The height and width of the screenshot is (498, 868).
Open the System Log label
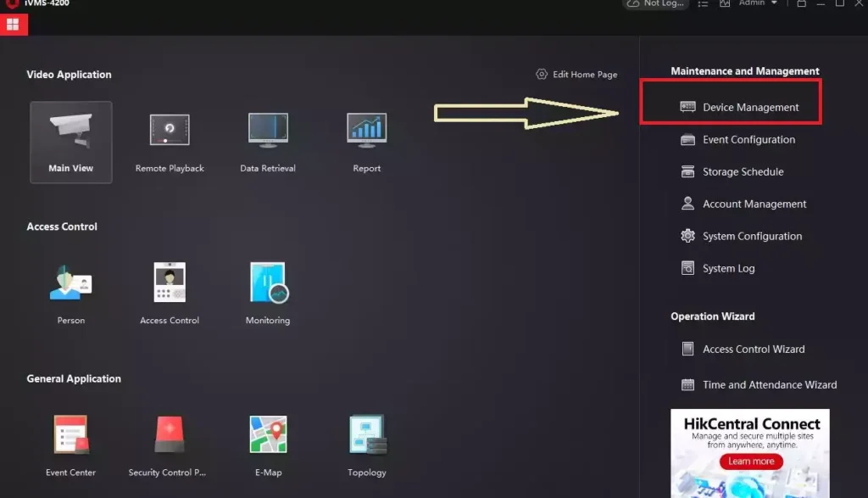tap(728, 268)
